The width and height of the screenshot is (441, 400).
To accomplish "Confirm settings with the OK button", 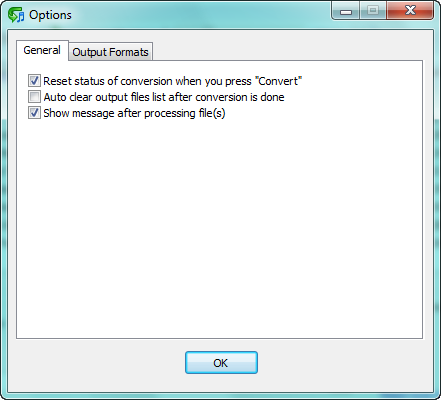I will [x=221, y=362].
